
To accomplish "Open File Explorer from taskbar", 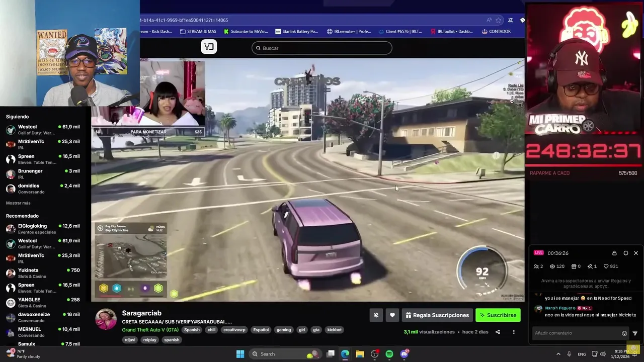I will (x=360, y=354).
